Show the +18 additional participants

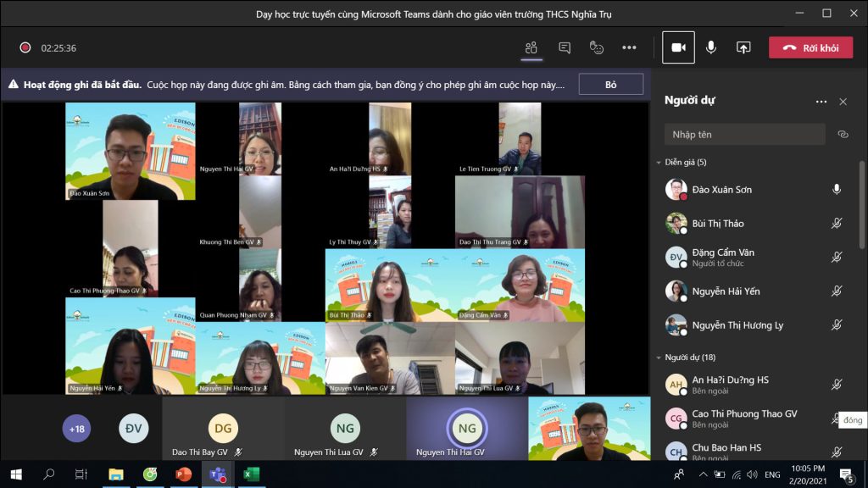coord(76,429)
